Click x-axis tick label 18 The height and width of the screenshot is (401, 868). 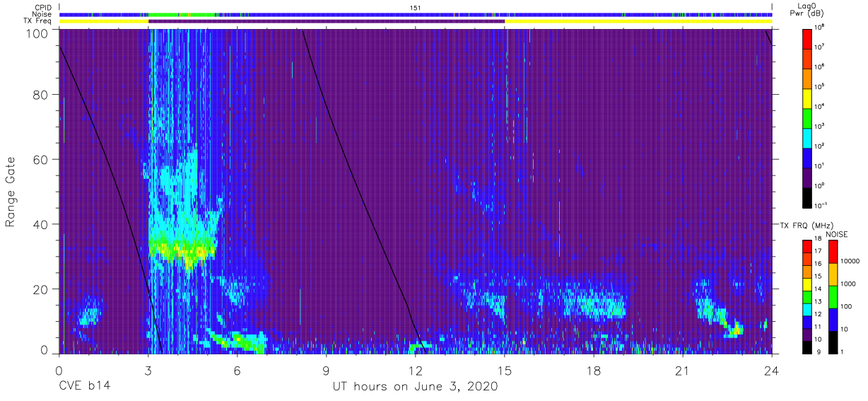coord(594,371)
